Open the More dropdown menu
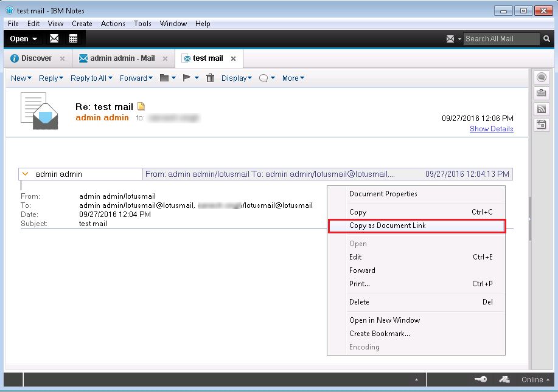The image size is (558, 392). (x=293, y=78)
